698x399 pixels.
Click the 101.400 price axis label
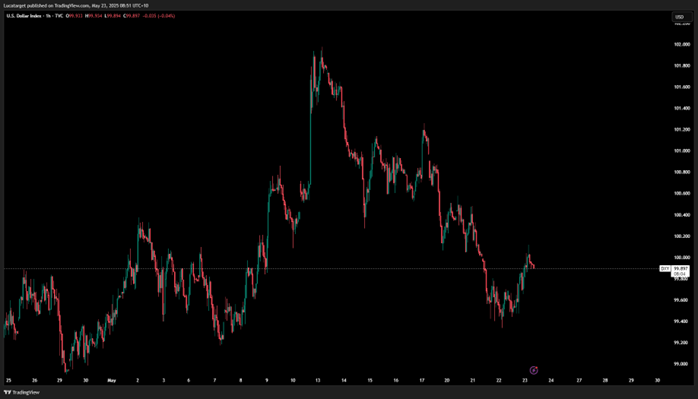point(681,108)
